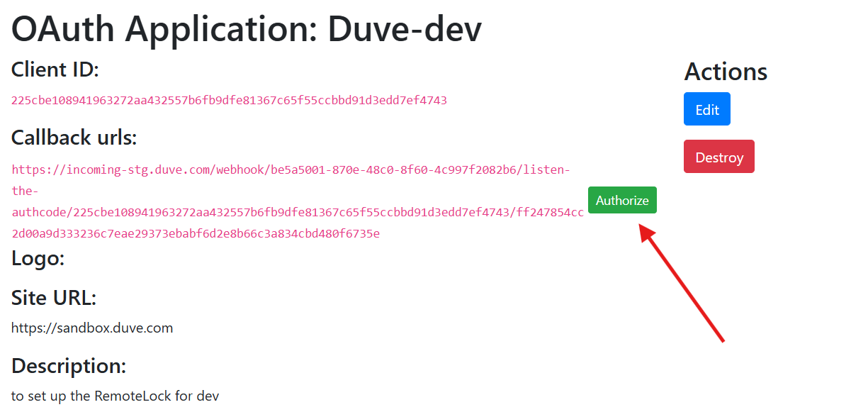Click the 'Logo:' heading
This screenshot has width=868, height=412.
click(38, 259)
